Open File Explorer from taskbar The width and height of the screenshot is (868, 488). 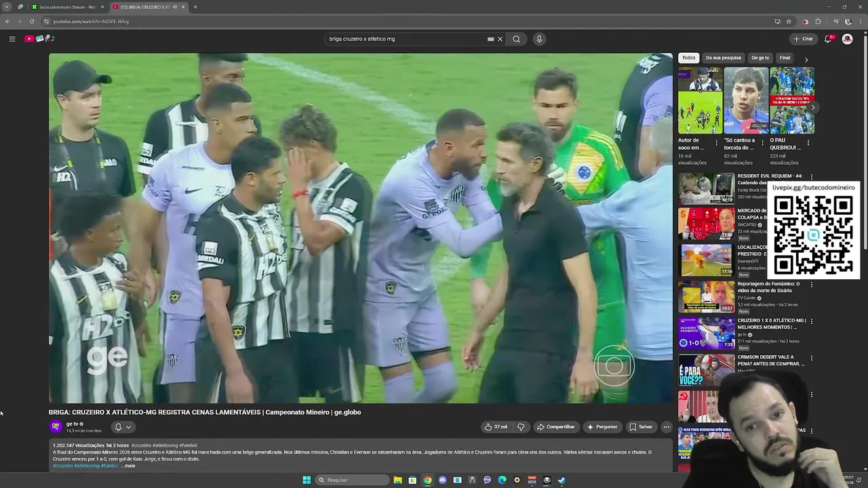[x=397, y=480]
